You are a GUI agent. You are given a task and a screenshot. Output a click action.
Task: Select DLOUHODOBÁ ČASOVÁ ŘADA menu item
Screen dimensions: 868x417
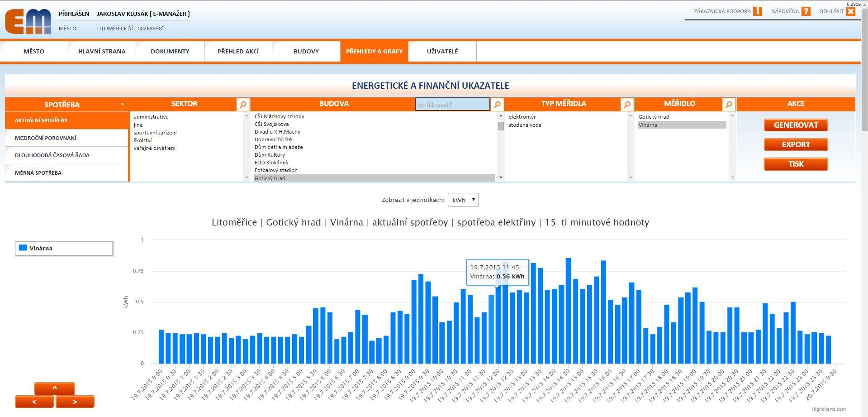(67, 155)
